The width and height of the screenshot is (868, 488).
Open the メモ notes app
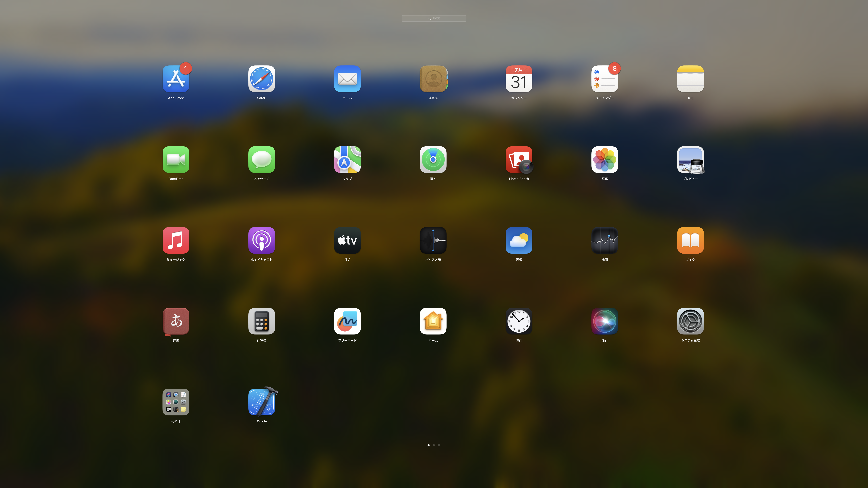(x=690, y=79)
